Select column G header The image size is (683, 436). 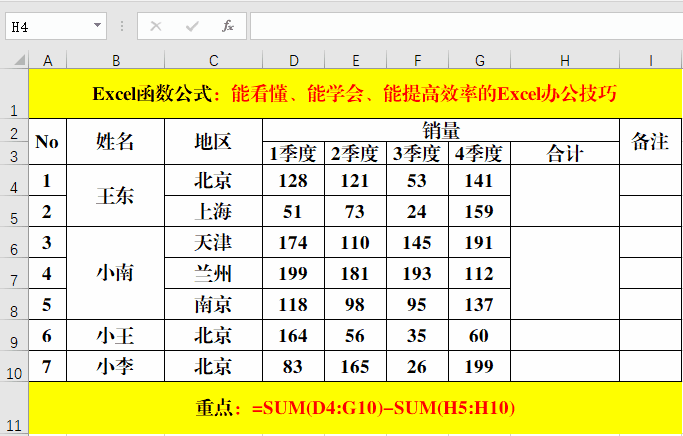click(479, 60)
